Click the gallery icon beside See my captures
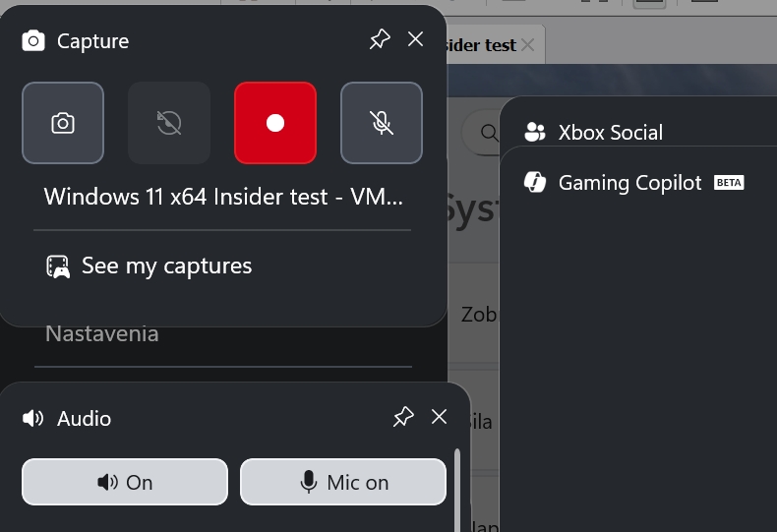Screen dimensions: 777x532 (58, 266)
